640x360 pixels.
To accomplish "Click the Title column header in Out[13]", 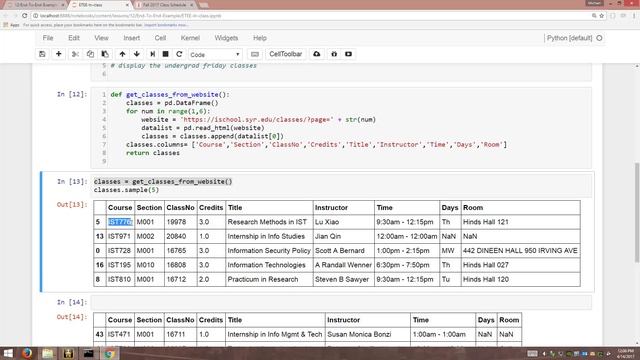I will click(x=269, y=208).
